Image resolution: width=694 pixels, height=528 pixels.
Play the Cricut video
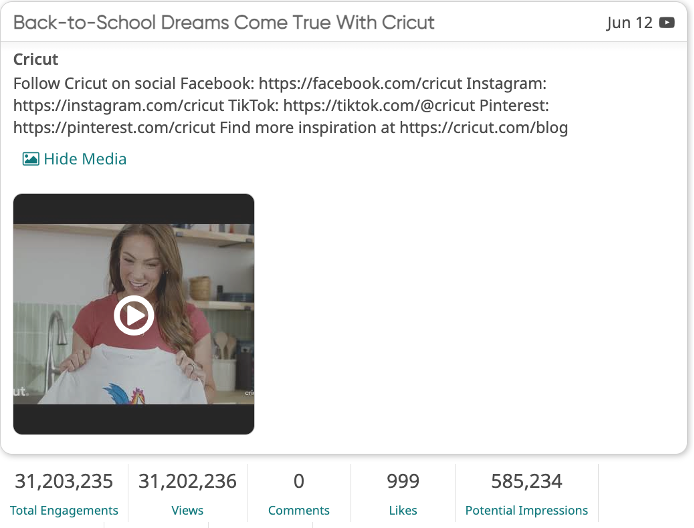[134, 315]
